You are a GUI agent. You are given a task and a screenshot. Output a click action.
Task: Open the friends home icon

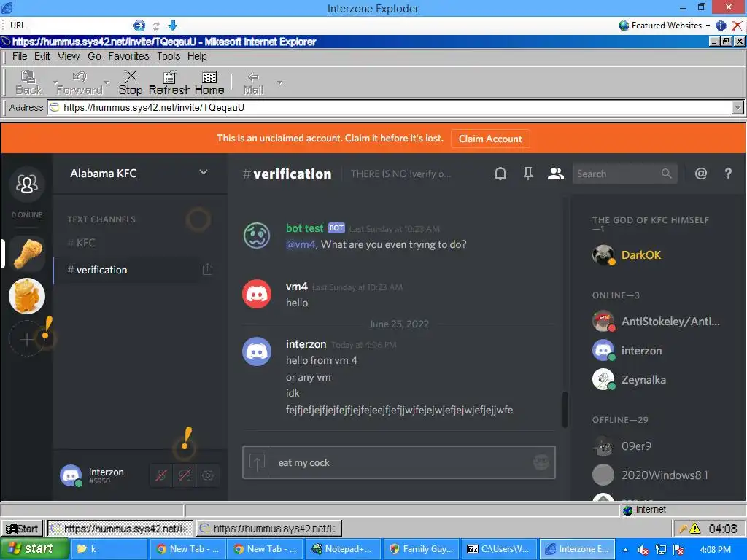[27, 184]
